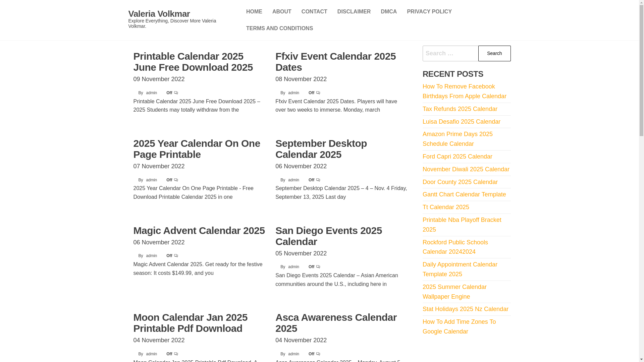This screenshot has width=644, height=362.
Task: Click comment icon under Magic Advent Calendar post
Action: click(176, 256)
